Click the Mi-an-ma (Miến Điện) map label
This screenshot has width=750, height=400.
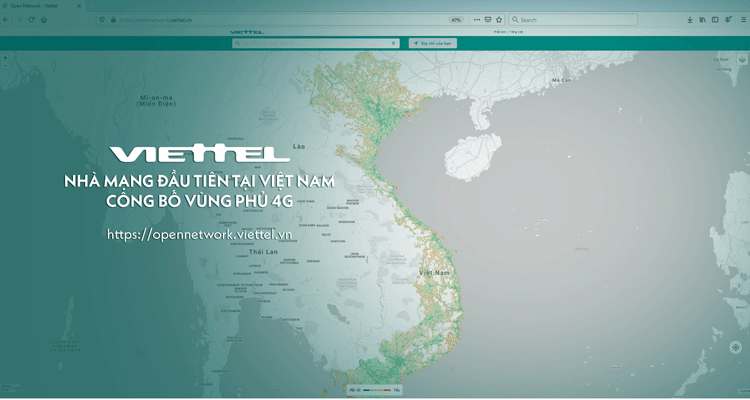(156, 100)
